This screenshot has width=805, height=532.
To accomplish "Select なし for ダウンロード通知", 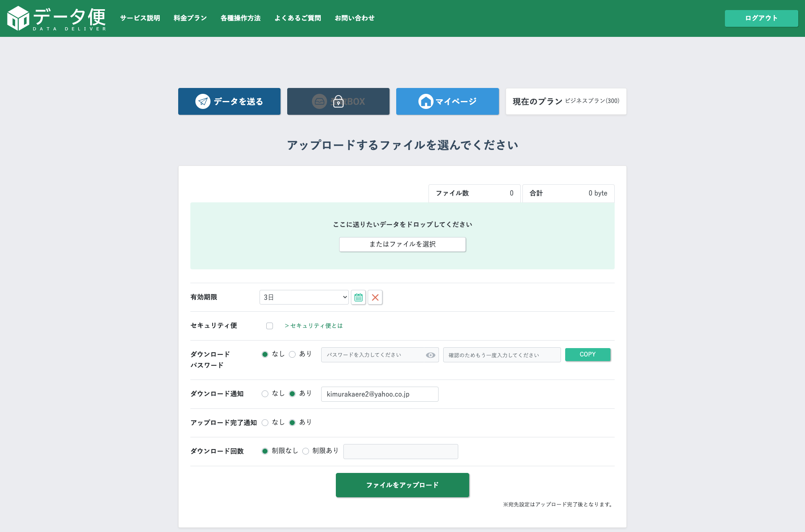I will point(265,394).
